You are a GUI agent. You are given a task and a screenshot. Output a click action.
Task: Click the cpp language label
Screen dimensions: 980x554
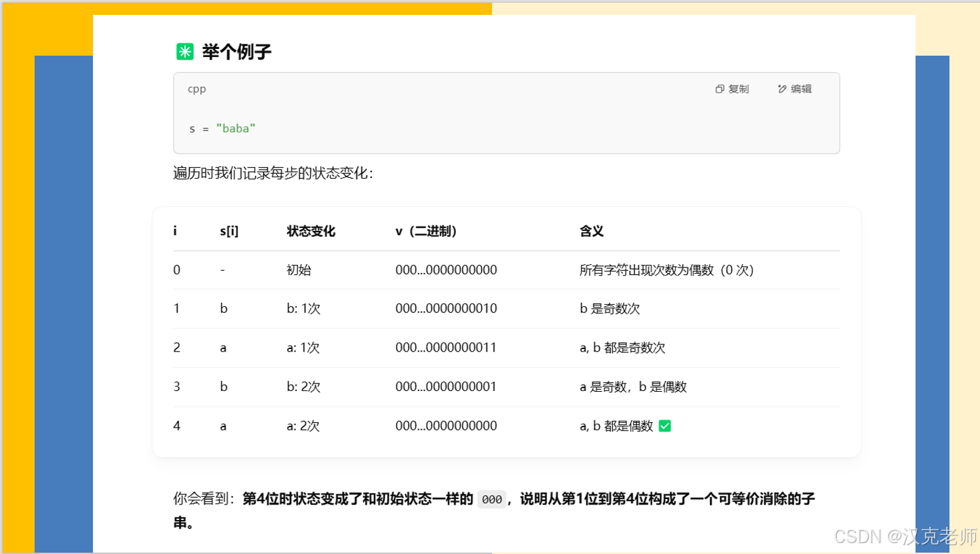(x=197, y=89)
